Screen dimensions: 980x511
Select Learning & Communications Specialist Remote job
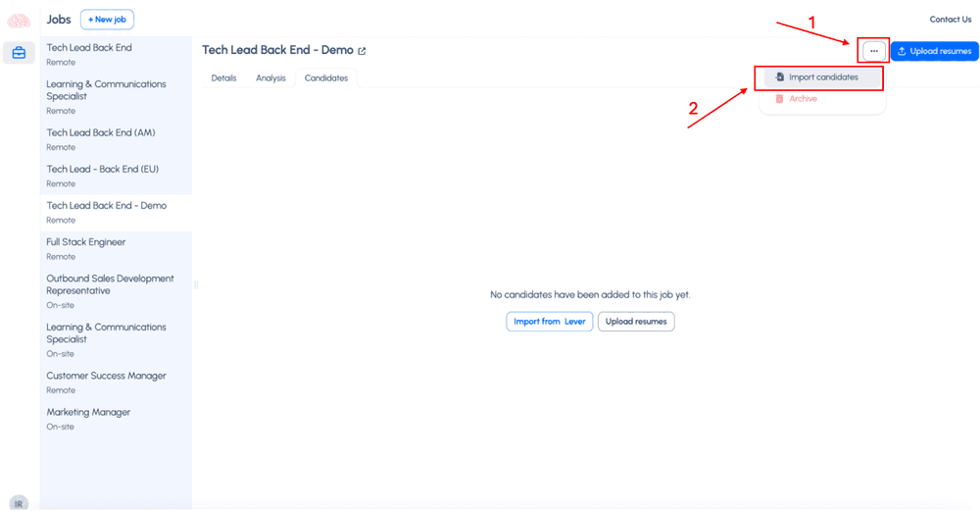[117, 97]
